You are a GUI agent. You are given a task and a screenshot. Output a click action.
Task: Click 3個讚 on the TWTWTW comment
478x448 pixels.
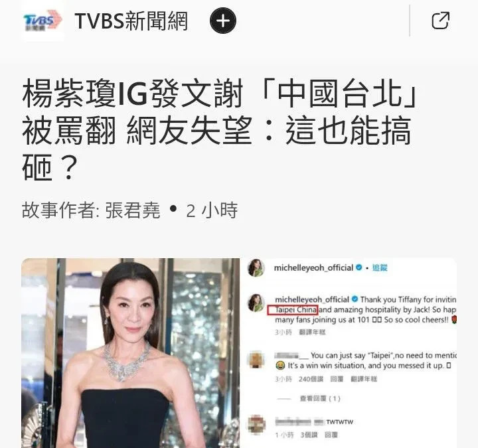309,435
